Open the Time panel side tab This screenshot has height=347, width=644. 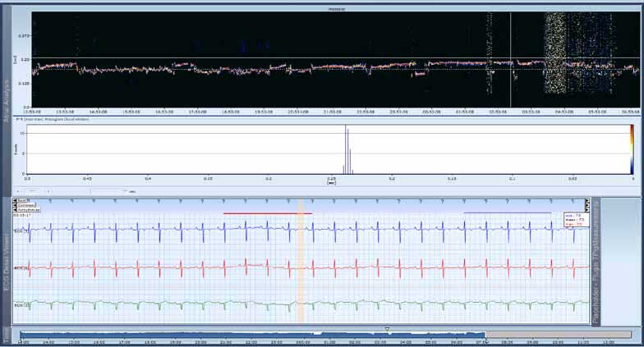coord(7,336)
